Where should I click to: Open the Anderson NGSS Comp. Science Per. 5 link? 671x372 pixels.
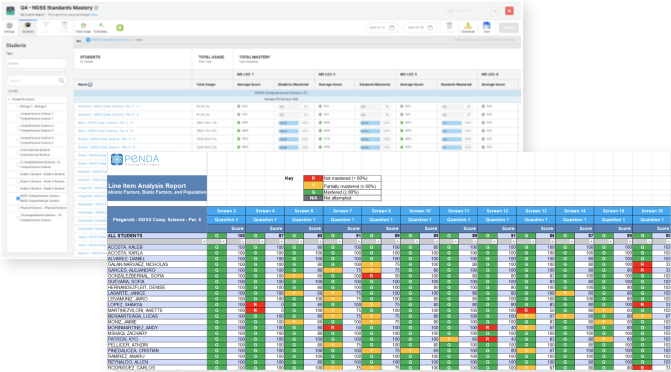click(108, 106)
